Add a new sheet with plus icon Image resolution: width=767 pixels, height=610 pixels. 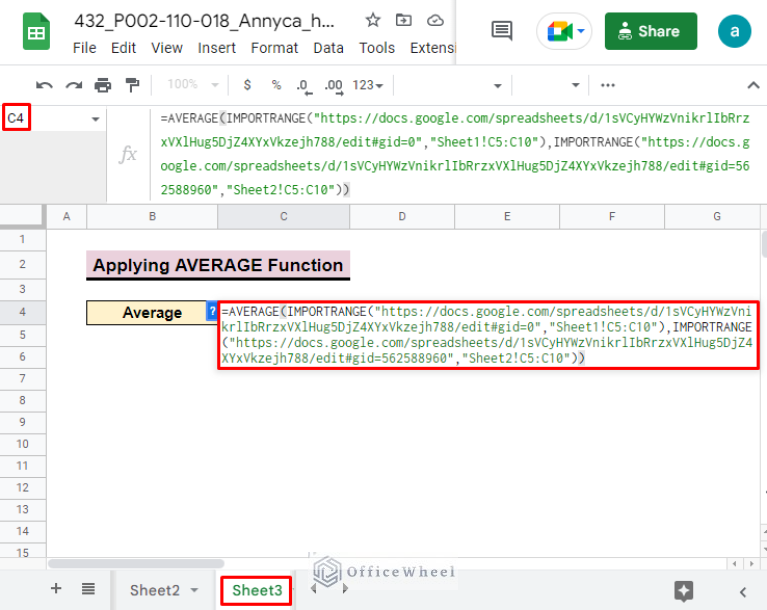coord(56,588)
